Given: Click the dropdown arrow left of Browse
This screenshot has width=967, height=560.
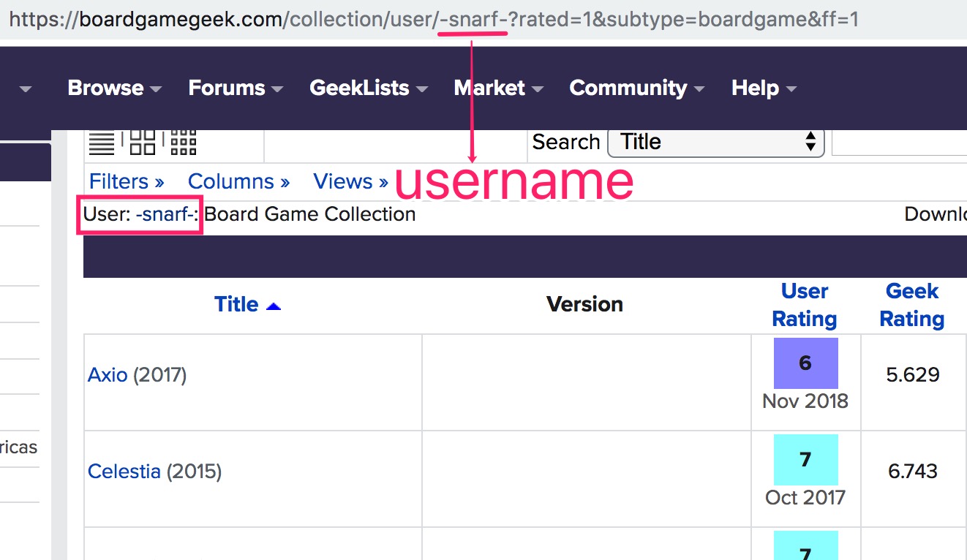Looking at the screenshot, I should click(x=26, y=89).
